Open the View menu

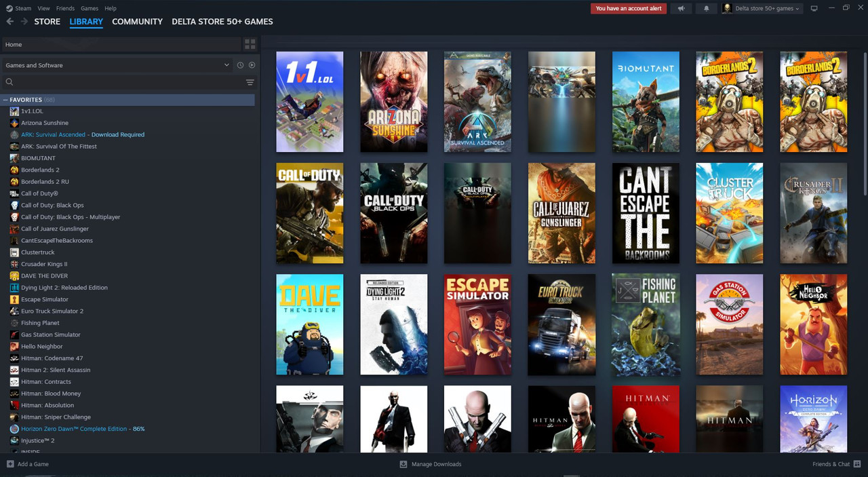pos(44,8)
